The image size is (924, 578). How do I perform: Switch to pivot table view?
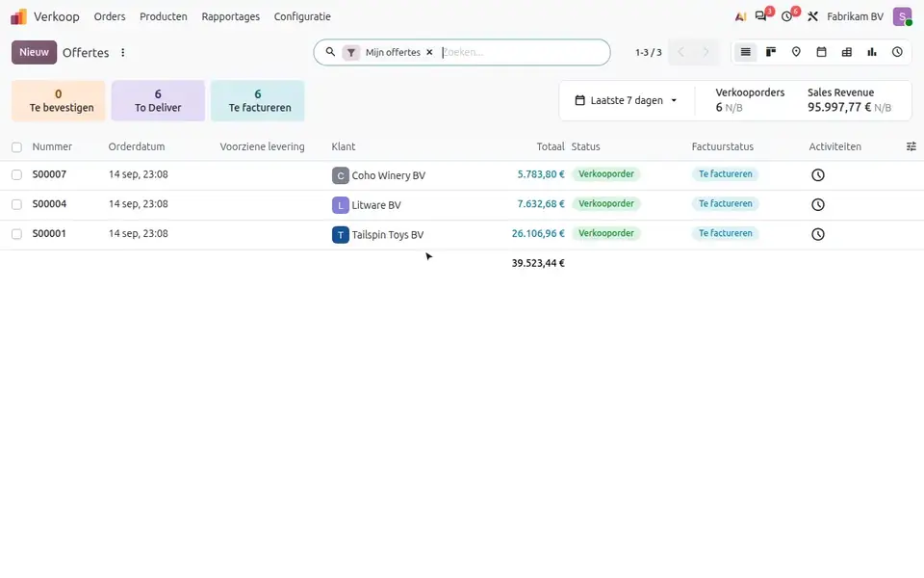click(847, 52)
